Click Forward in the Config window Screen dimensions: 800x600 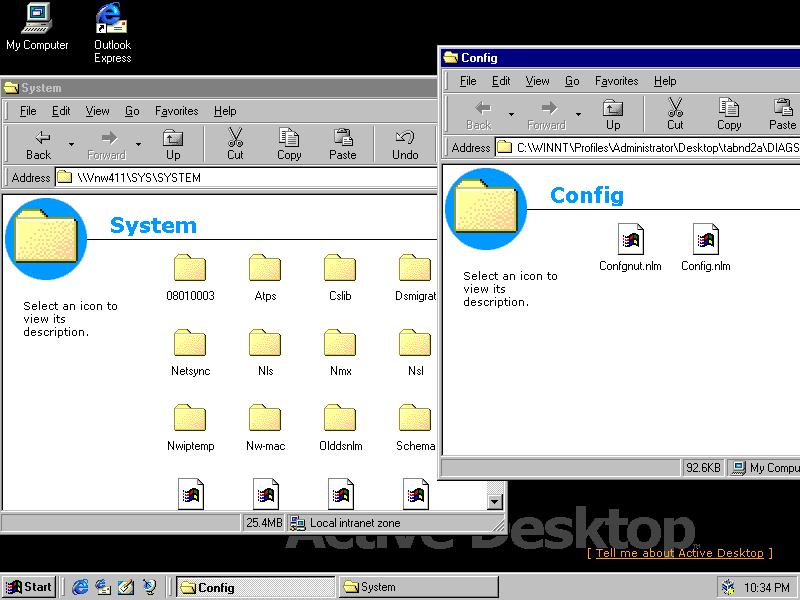547,115
